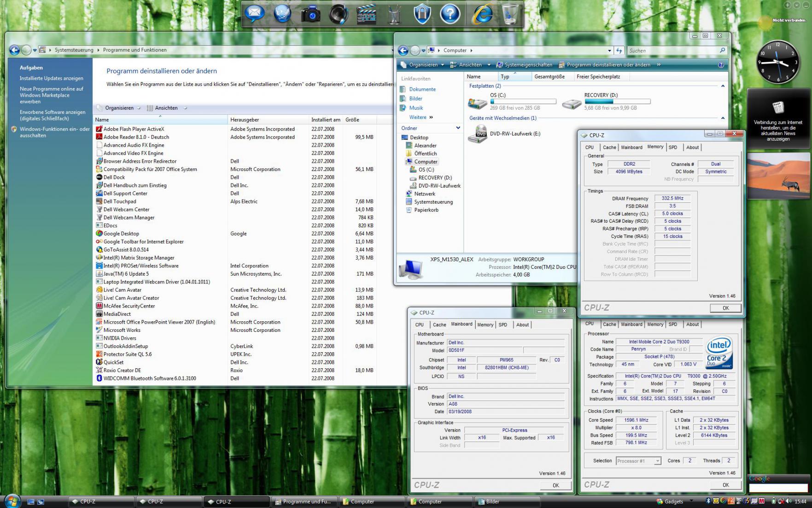
Task: Click the Show Desktop quick launch icon
Action: click(31, 502)
